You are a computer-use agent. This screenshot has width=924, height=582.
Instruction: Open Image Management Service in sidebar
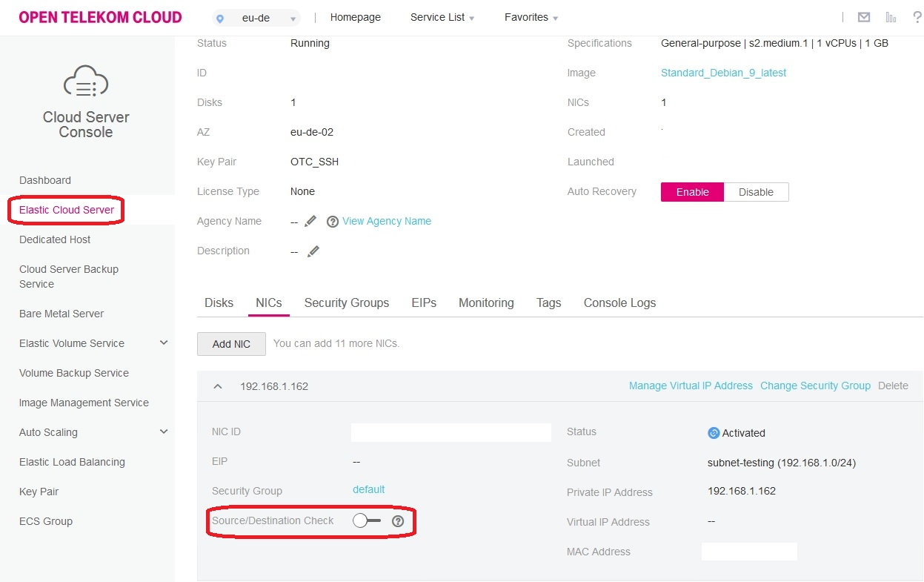click(x=84, y=403)
